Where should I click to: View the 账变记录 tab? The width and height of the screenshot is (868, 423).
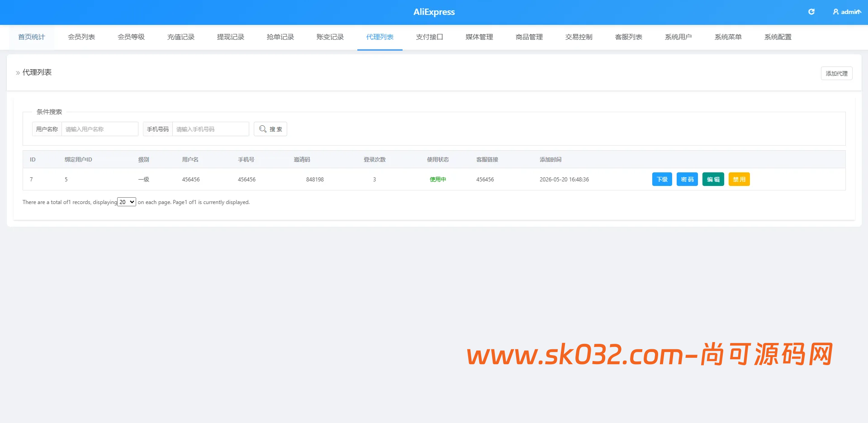330,37
